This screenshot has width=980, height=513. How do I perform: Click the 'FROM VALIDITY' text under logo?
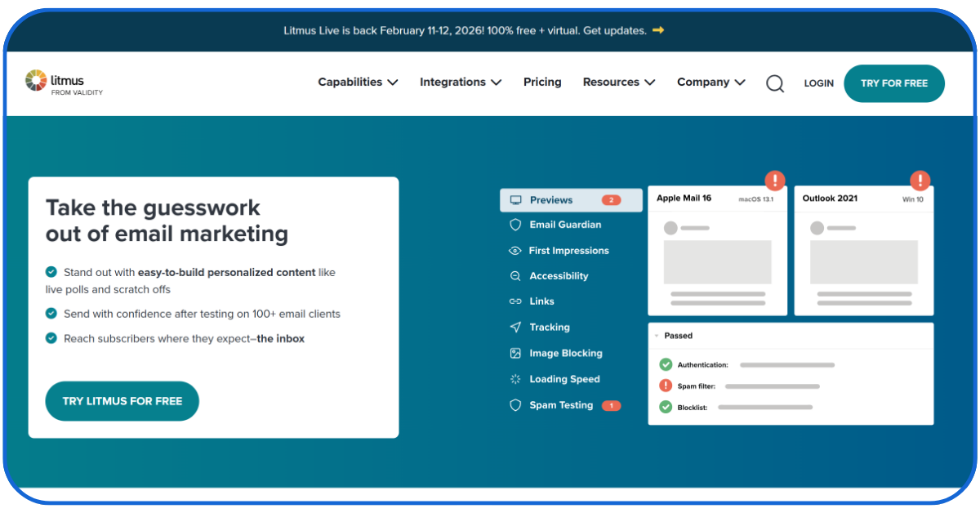click(x=77, y=92)
